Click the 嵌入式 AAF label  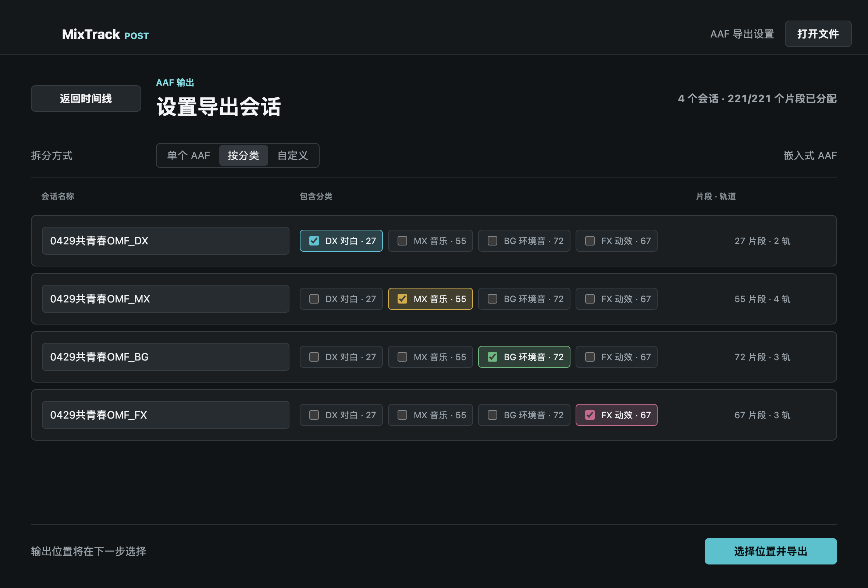[x=810, y=155]
